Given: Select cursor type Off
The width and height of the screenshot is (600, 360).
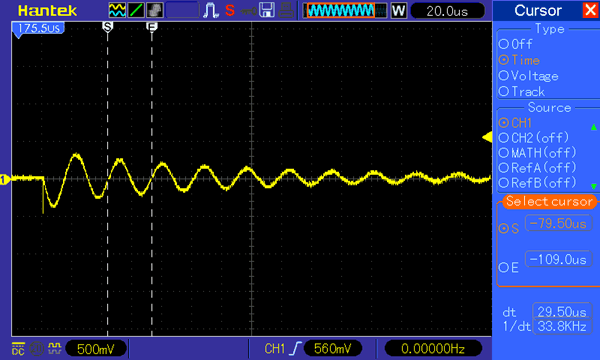Looking at the screenshot, I should pyautogui.click(x=516, y=44).
